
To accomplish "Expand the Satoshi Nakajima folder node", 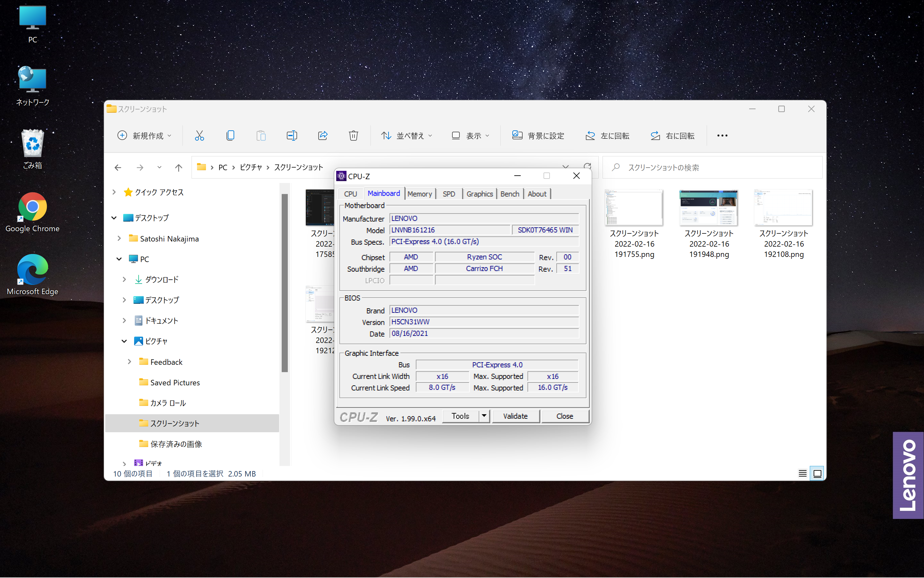I will pyautogui.click(x=119, y=239).
